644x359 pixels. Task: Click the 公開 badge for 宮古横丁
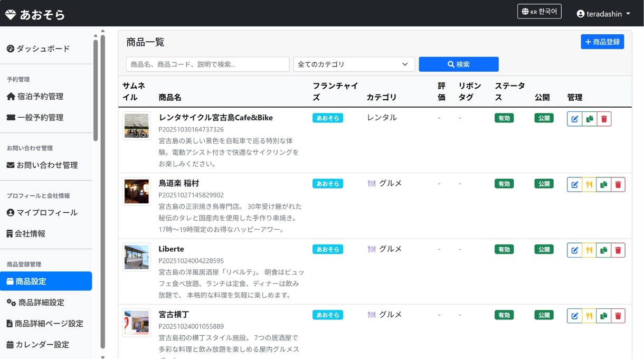(x=544, y=315)
